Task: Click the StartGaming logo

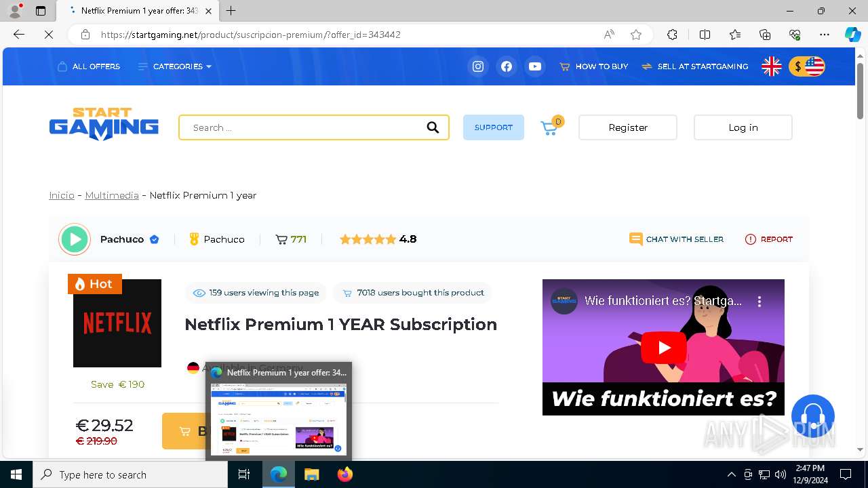Action: [x=104, y=124]
